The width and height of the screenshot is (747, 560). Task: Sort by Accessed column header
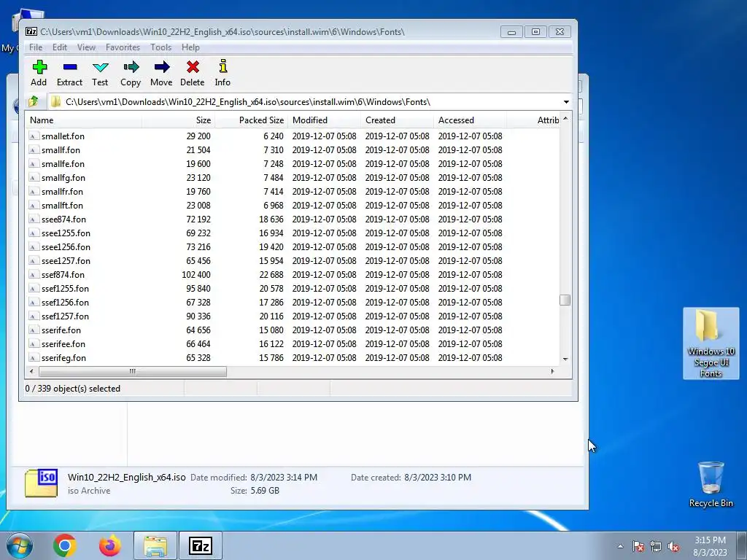[x=470, y=120]
